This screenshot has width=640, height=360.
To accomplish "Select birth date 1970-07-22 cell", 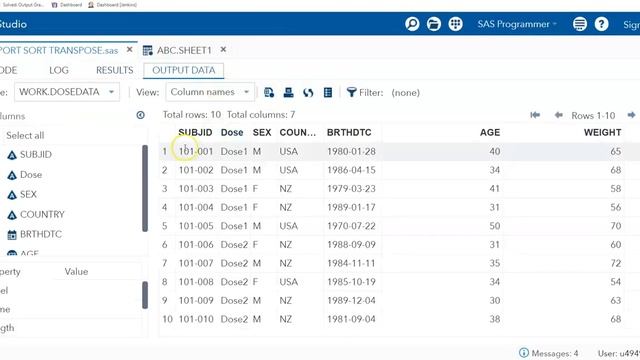I will tap(351, 226).
